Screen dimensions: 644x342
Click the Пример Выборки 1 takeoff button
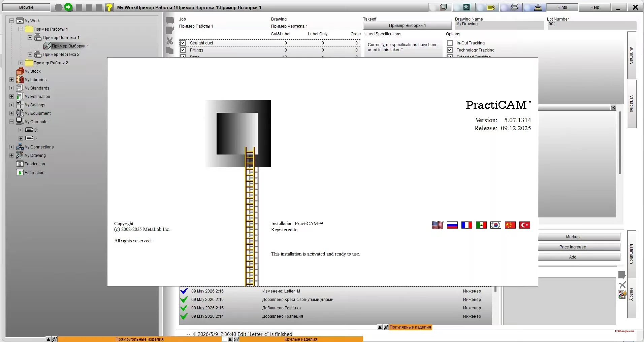407,26
